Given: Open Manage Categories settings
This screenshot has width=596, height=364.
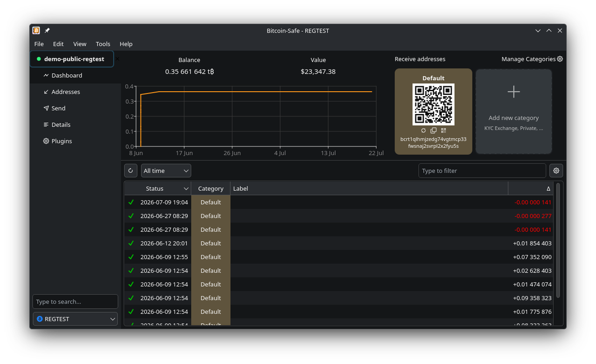Looking at the screenshot, I should (532, 59).
